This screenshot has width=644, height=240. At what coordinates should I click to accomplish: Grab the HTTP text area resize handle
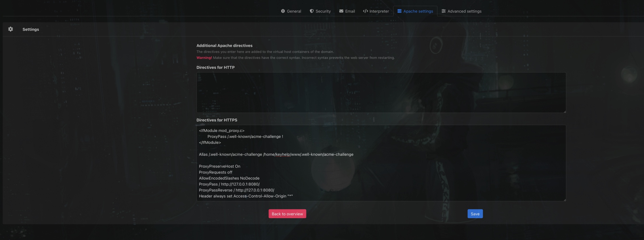click(x=565, y=111)
